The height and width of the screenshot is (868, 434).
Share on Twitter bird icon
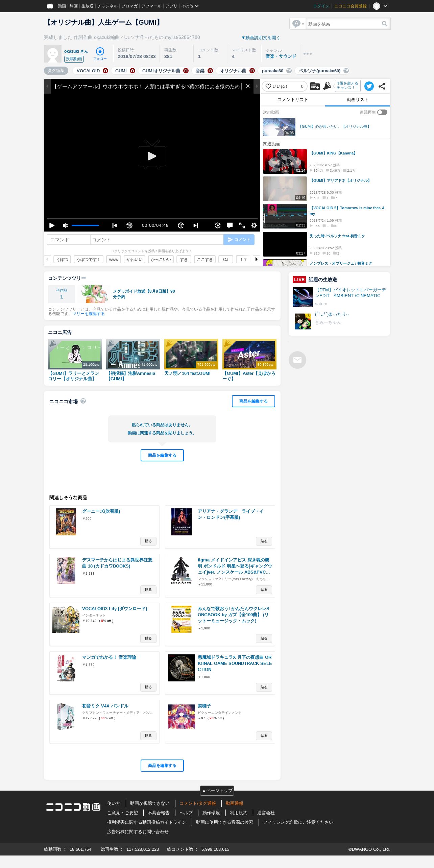(369, 86)
